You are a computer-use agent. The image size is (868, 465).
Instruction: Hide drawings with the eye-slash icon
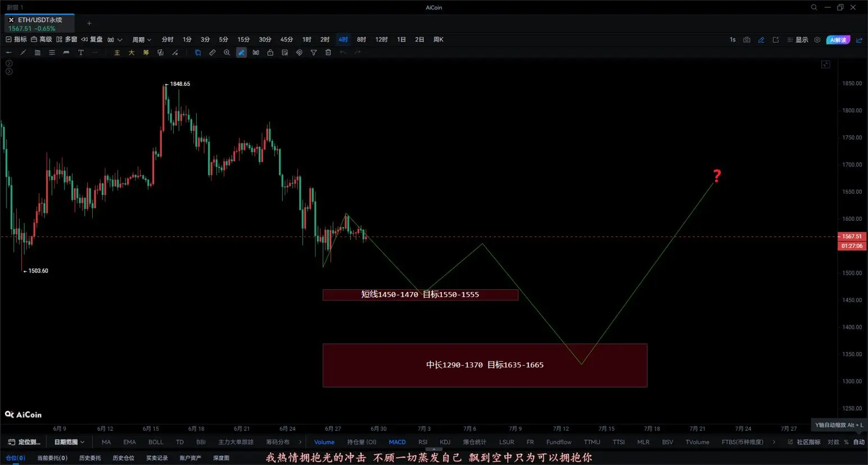299,53
